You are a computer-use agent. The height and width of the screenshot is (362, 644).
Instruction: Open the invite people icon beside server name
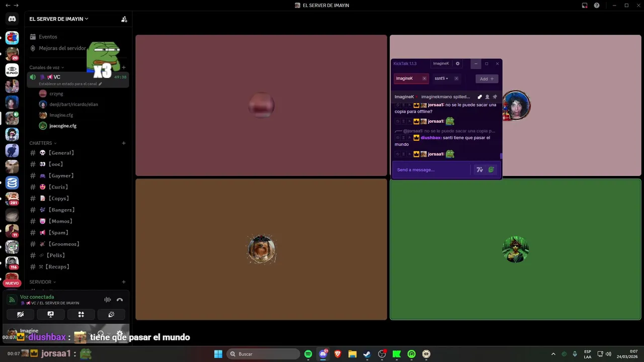pos(124,19)
